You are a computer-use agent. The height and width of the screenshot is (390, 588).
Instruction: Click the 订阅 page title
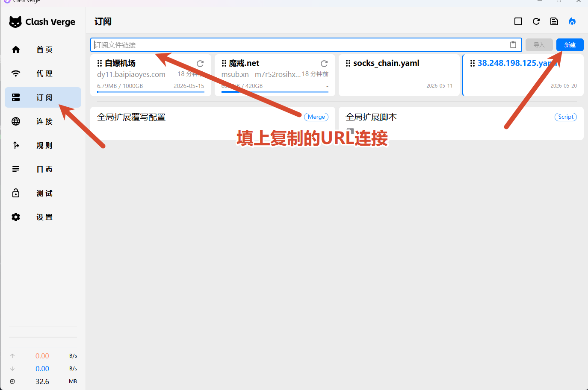(x=103, y=22)
